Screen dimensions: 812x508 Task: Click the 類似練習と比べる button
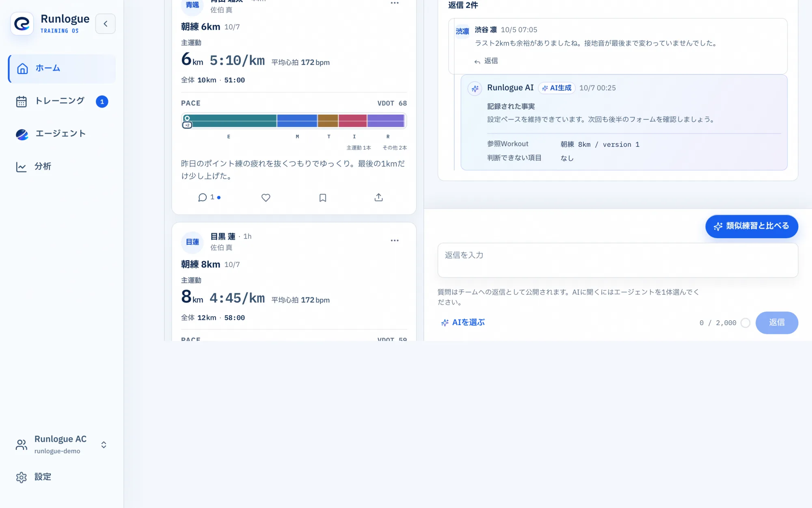[752, 226]
